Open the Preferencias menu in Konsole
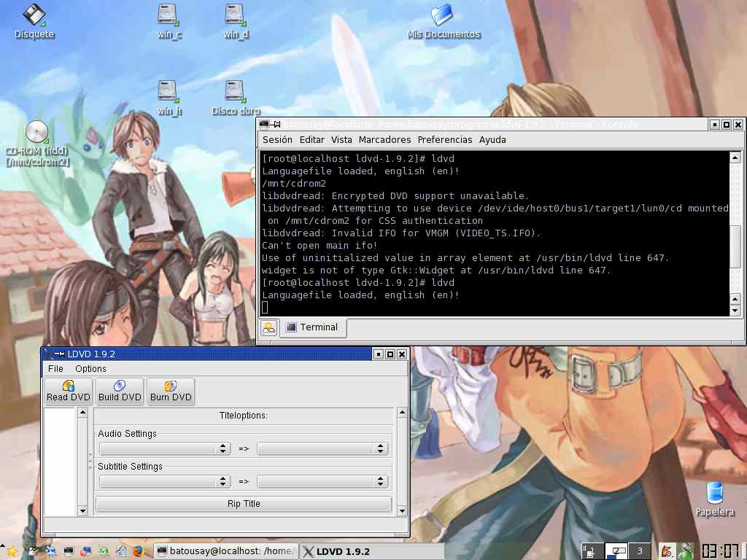747x560 pixels. (445, 139)
